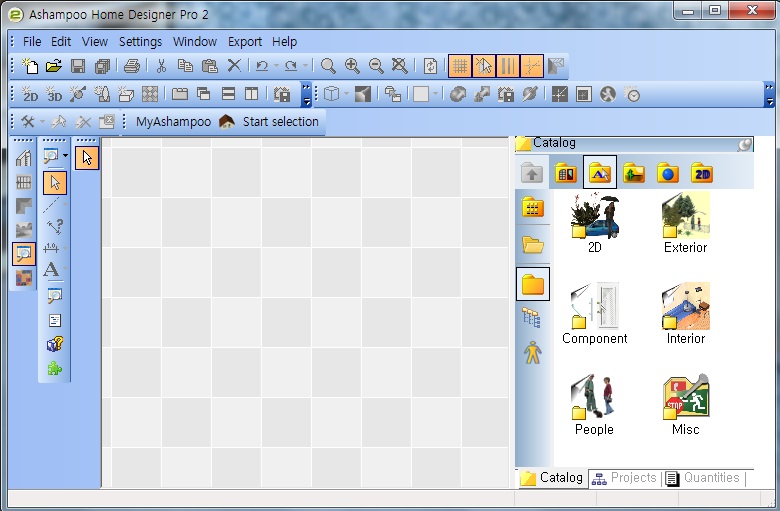
Task: Click the Zoom out icon
Action: [376, 66]
